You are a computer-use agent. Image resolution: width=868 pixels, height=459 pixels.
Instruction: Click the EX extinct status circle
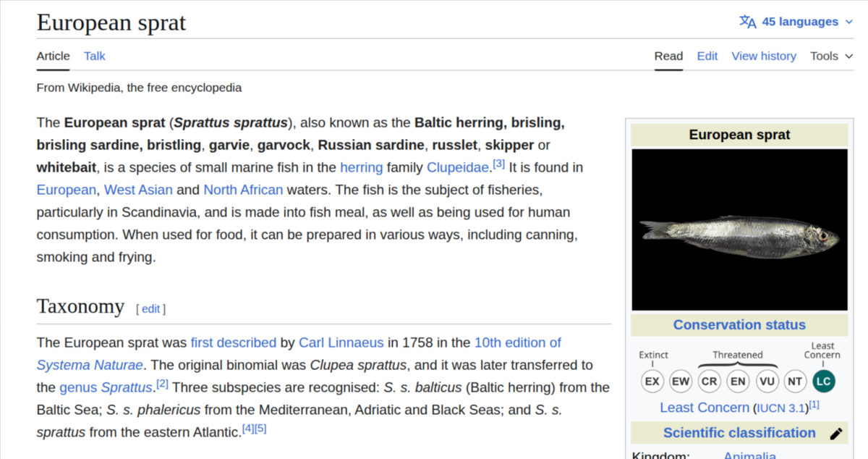(652, 381)
